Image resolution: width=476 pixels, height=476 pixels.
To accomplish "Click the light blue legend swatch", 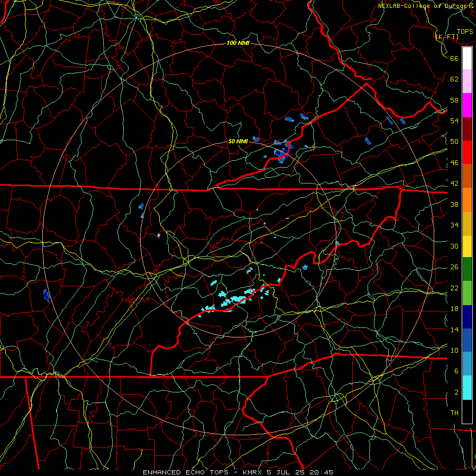I will point(467,364).
